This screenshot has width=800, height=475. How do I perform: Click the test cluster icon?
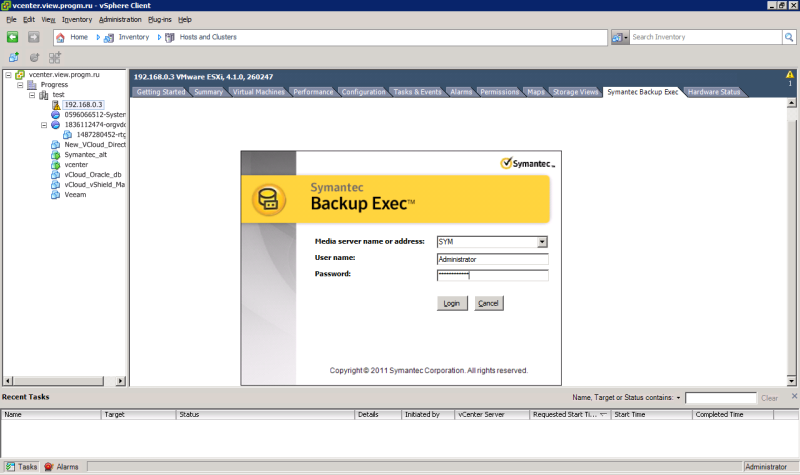(44, 95)
